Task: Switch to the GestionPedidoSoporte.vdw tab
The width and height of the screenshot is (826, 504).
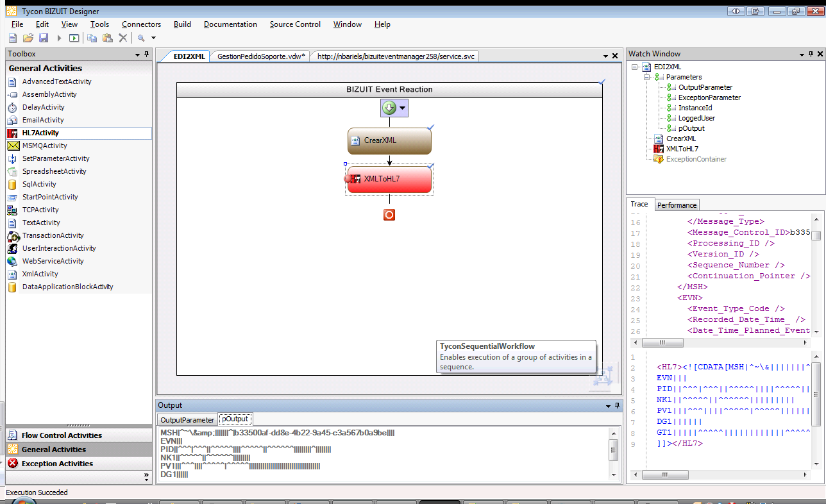Action: click(x=261, y=56)
